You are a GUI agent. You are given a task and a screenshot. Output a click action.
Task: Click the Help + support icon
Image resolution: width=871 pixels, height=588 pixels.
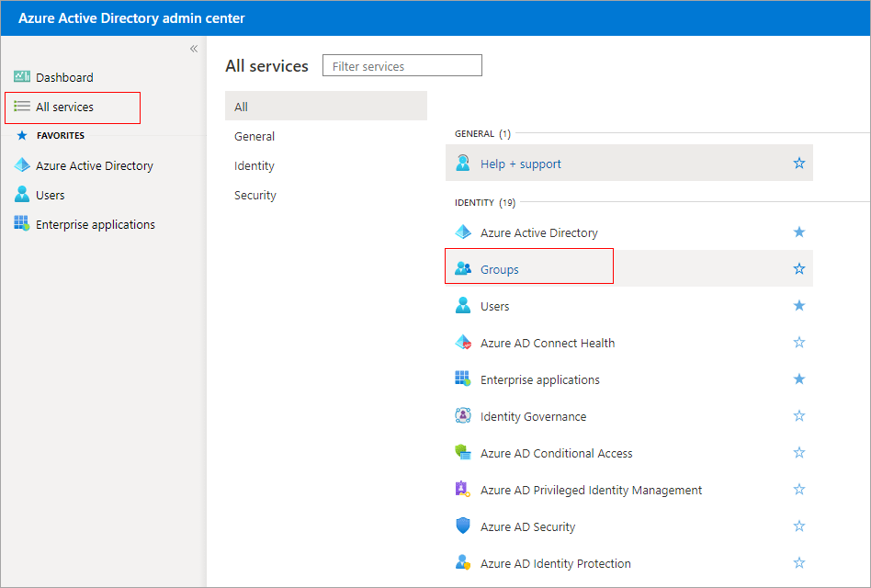[x=463, y=164]
